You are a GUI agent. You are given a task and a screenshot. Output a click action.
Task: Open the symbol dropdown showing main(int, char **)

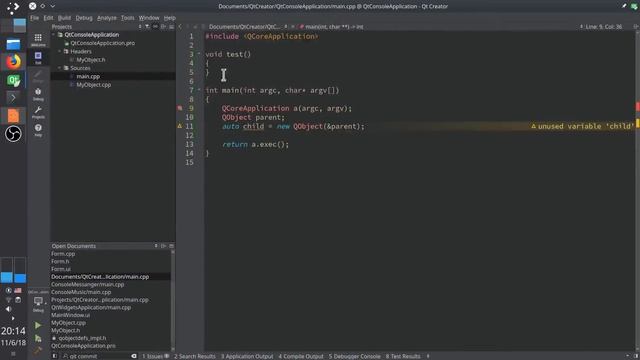pos(331,27)
